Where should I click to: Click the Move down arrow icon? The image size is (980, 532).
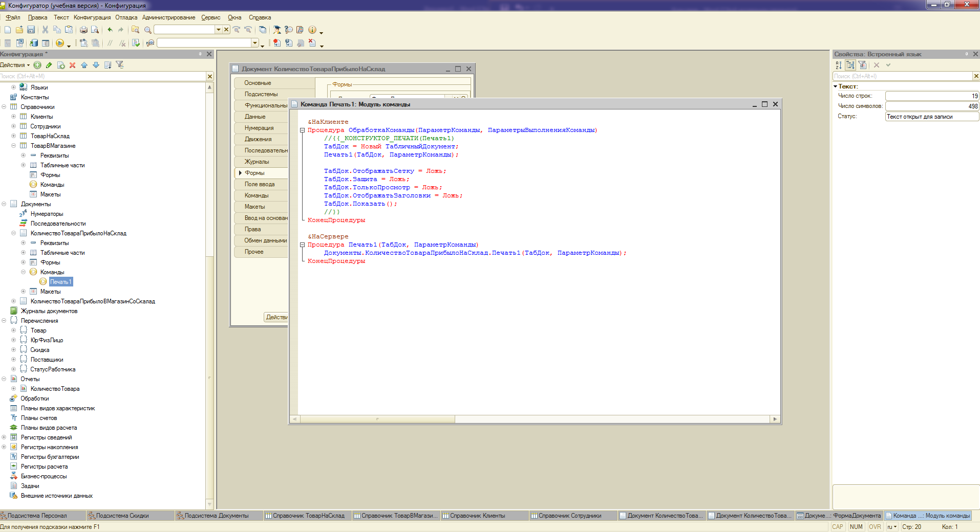point(96,65)
